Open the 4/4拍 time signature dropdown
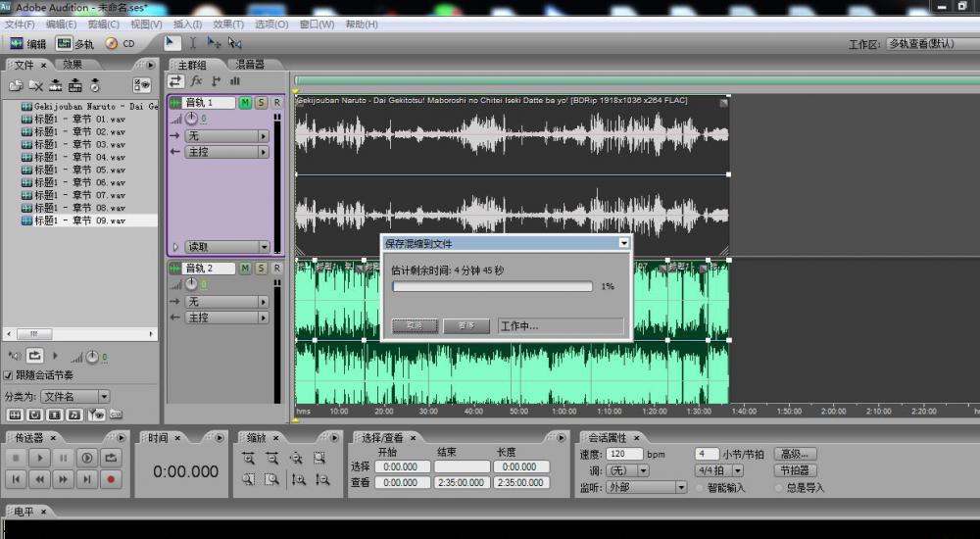The image size is (980, 539). (x=718, y=470)
